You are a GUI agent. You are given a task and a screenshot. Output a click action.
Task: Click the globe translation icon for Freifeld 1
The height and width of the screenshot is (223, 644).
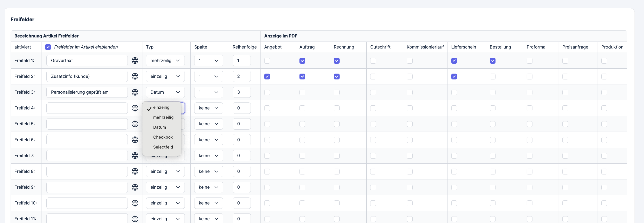click(135, 60)
